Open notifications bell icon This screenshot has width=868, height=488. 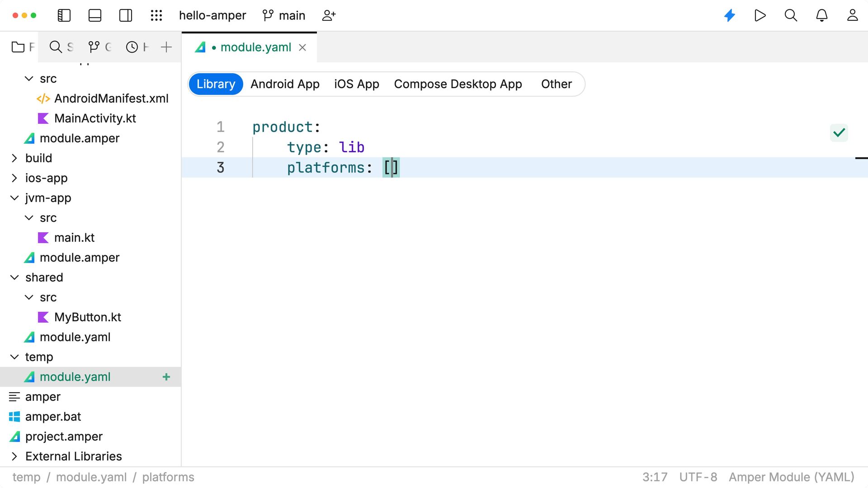point(822,15)
